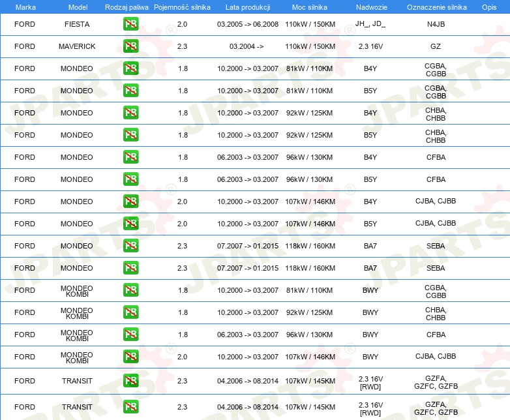Click fuel icon for MONDEO 92kW B4Y row
The width and height of the screenshot is (510, 420).
click(130, 113)
